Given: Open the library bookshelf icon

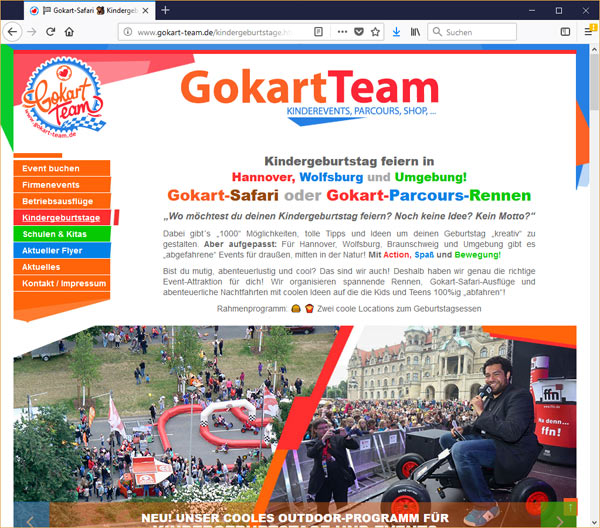Looking at the screenshot, I should [x=415, y=32].
